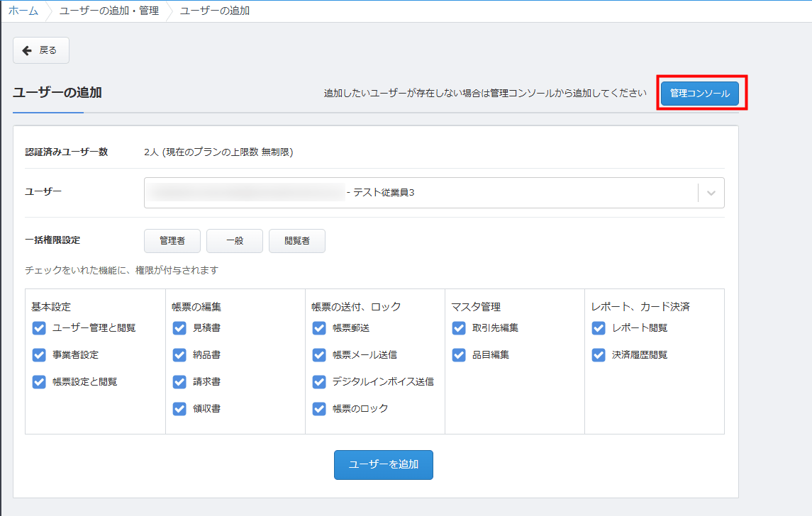The image size is (812, 516).
Task: Click the ユーザーの追加 breadcrumb item
Action: tap(215, 11)
